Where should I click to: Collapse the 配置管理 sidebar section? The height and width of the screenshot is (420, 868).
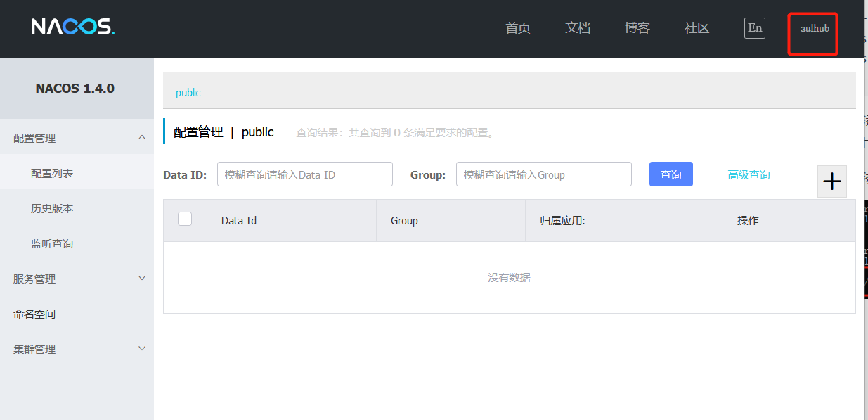tap(77, 138)
